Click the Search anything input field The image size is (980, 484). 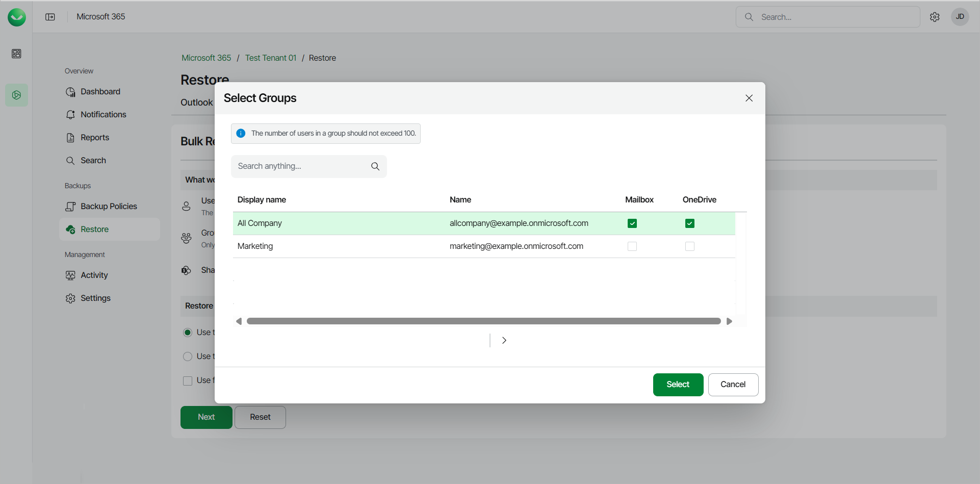pyautogui.click(x=301, y=166)
